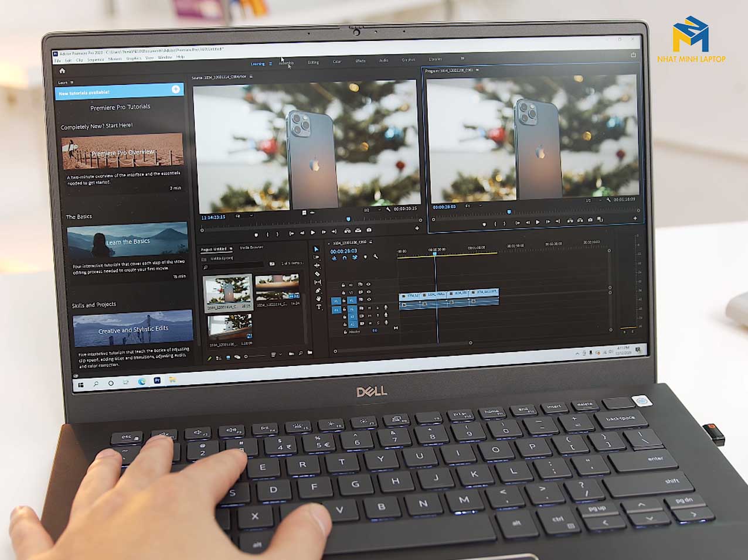
Task: Expand the workspace overflow chevrons
Action: [462, 59]
